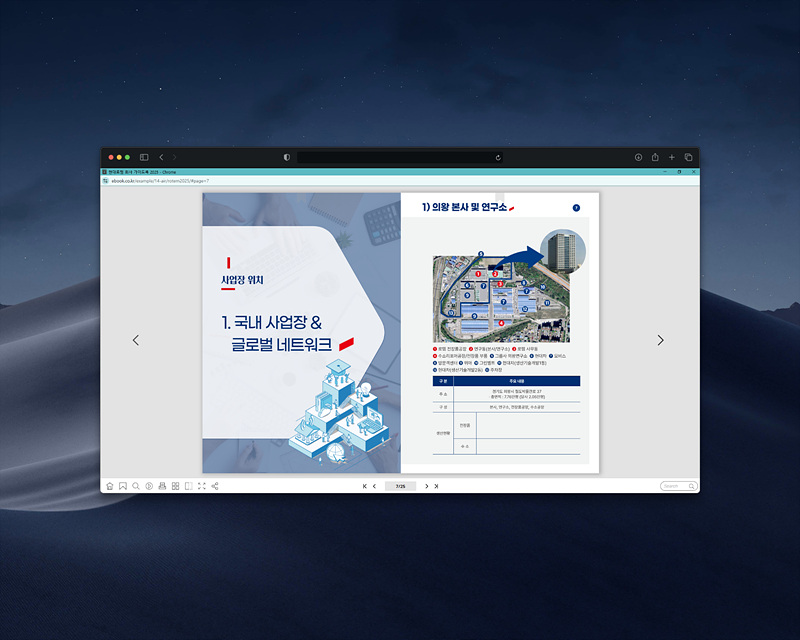Toggle the Safari sidebar icon
Image resolution: width=800 pixels, height=640 pixels.
pyautogui.click(x=144, y=157)
